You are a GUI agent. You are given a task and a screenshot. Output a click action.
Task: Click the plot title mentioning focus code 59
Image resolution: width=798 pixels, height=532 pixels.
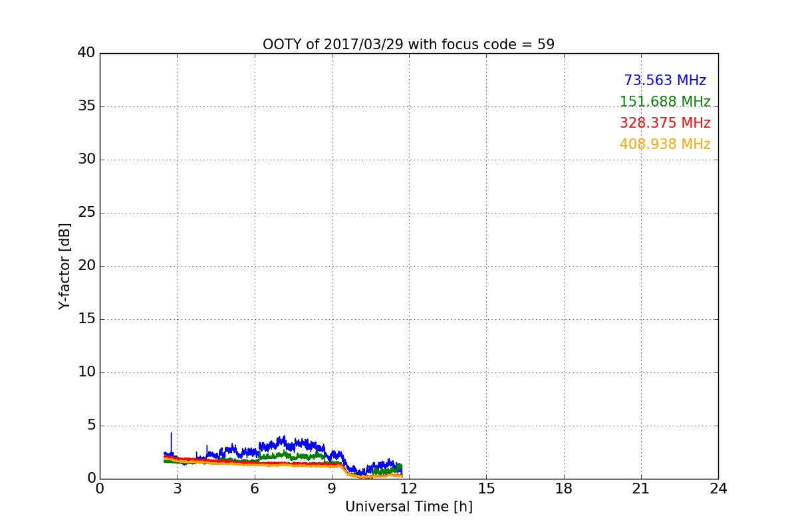[x=408, y=45]
